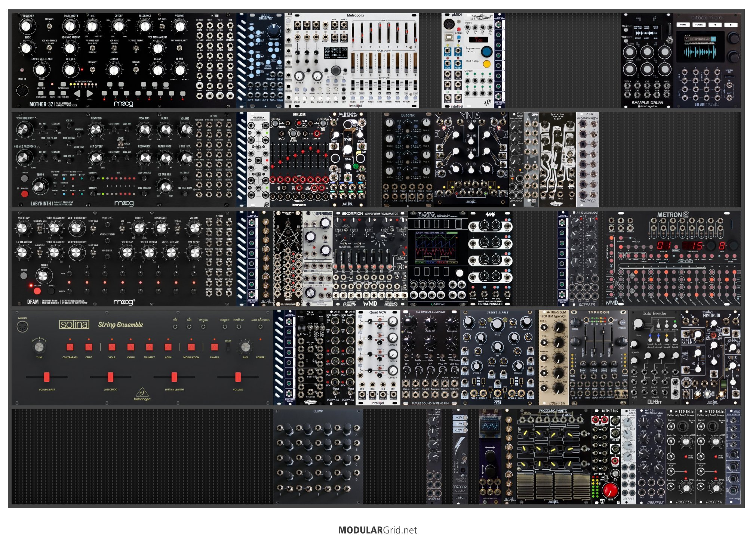
Task: Select the Stereo Dipole module
Action: point(498,358)
